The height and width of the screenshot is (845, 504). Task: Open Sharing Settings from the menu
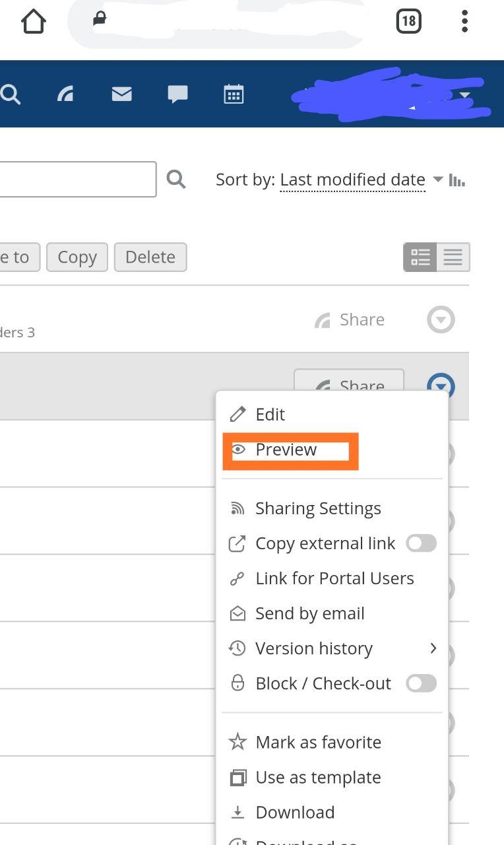click(x=318, y=508)
